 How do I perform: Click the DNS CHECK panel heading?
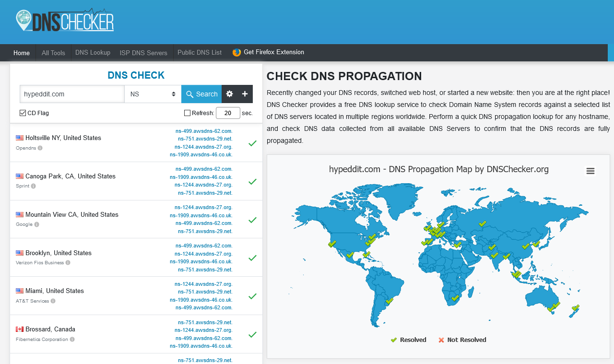tap(136, 75)
